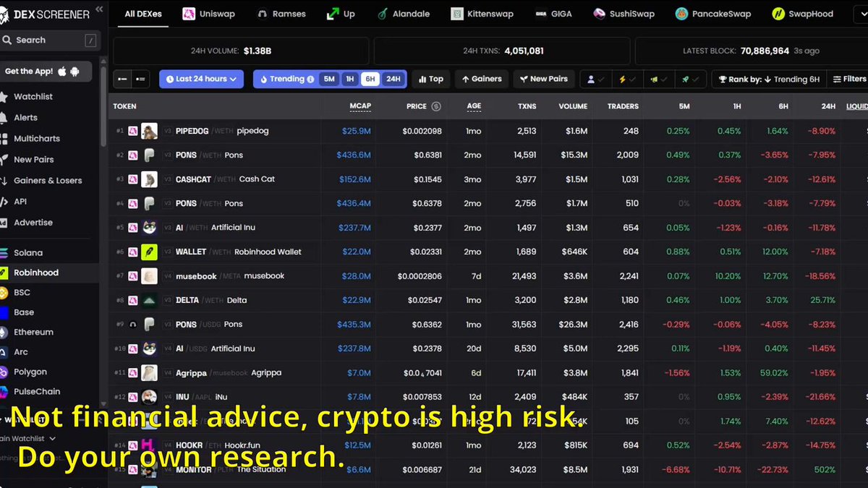Show the Gainers list
868x488 pixels.
(x=482, y=79)
